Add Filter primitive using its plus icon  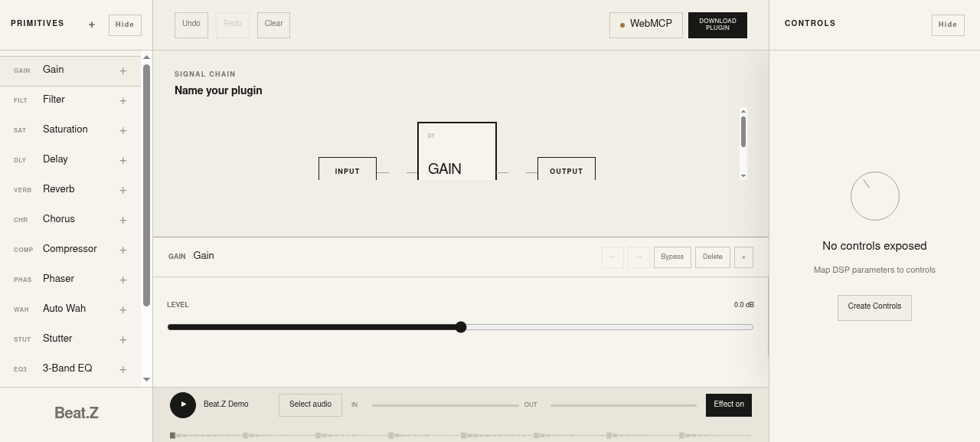122,100
